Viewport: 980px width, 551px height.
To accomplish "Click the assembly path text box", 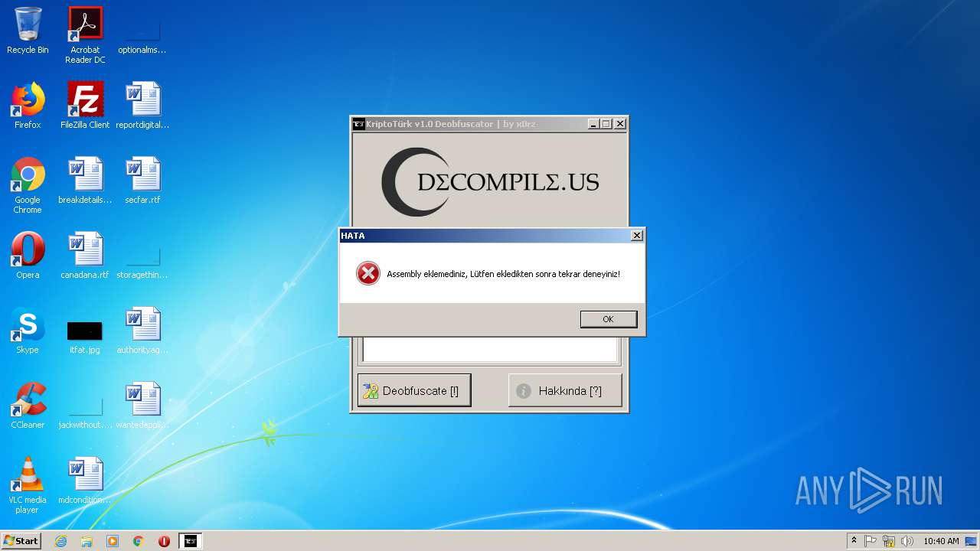I will pos(490,348).
